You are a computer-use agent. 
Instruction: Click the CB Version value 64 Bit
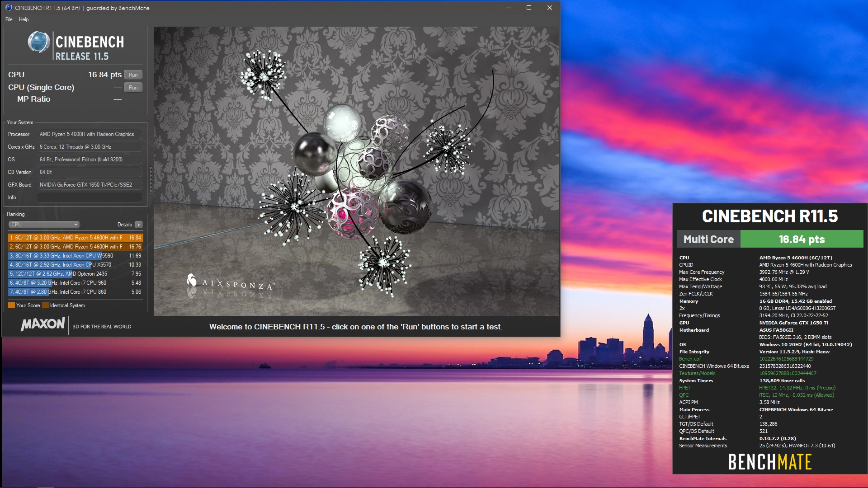90,172
